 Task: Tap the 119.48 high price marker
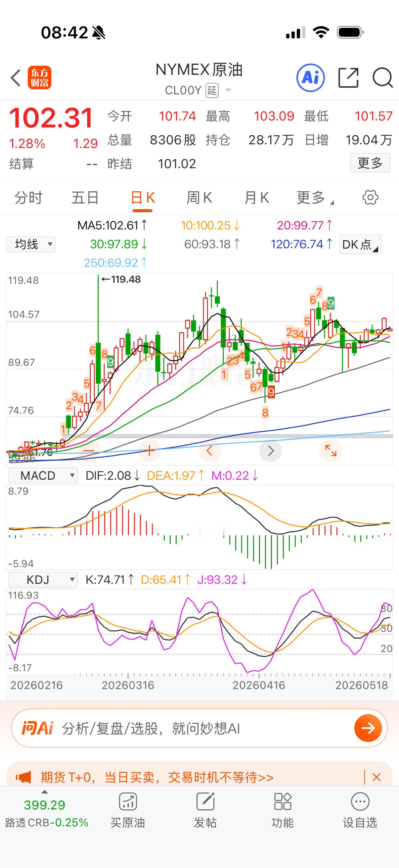(121, 279)
